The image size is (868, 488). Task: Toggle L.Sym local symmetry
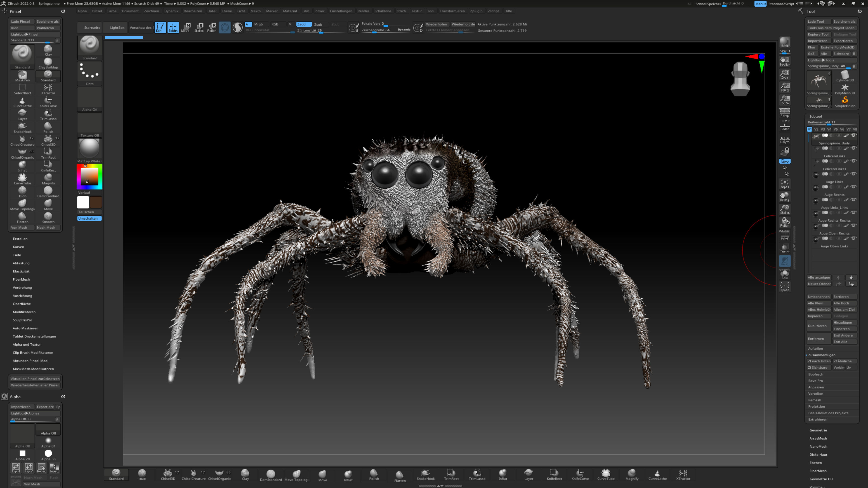point(784,139)
